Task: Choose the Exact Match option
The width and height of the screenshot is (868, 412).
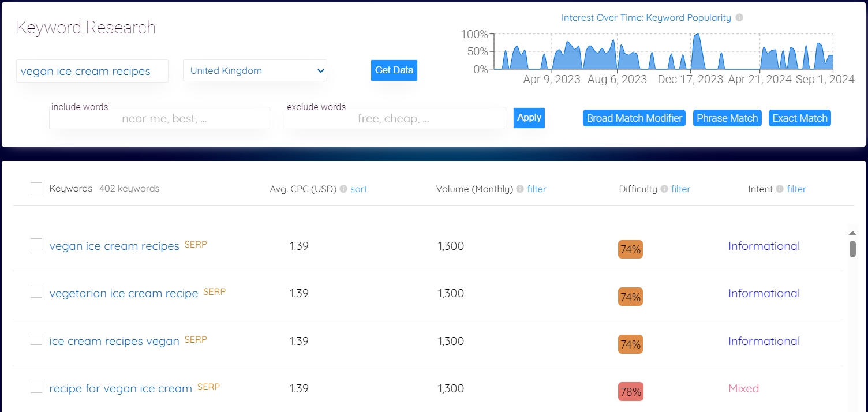Action: 799,118
